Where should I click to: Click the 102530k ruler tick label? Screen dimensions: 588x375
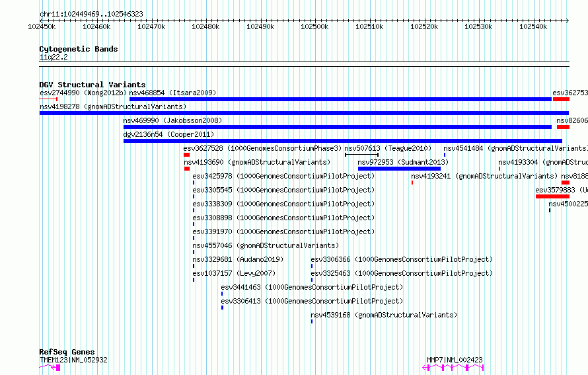[478, 26]
